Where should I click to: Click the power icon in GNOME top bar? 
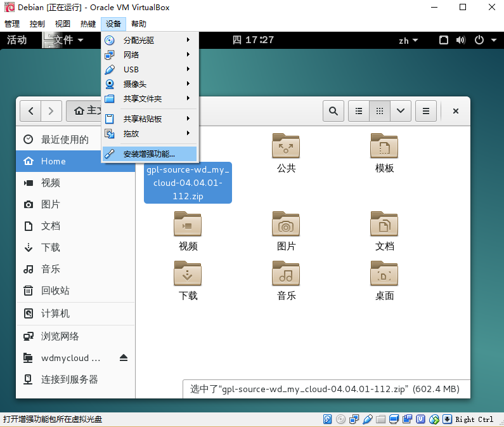tap(479, 40)
